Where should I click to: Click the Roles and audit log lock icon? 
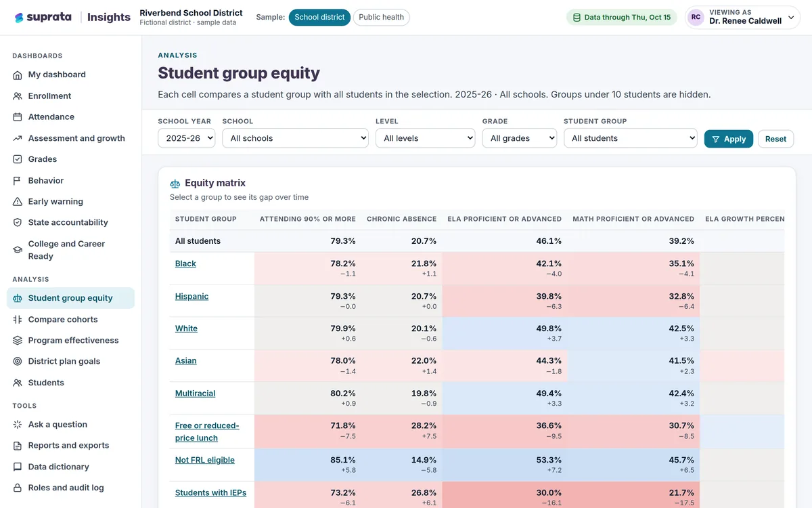pos(18,488)
